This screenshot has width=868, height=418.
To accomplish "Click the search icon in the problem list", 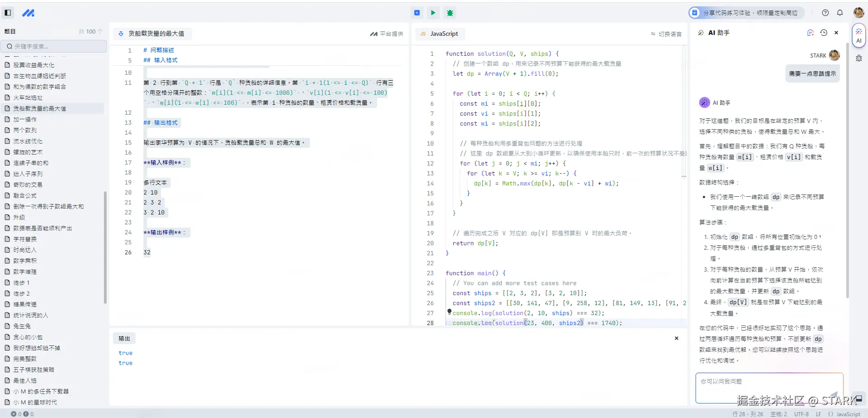I will pos(10,46).
